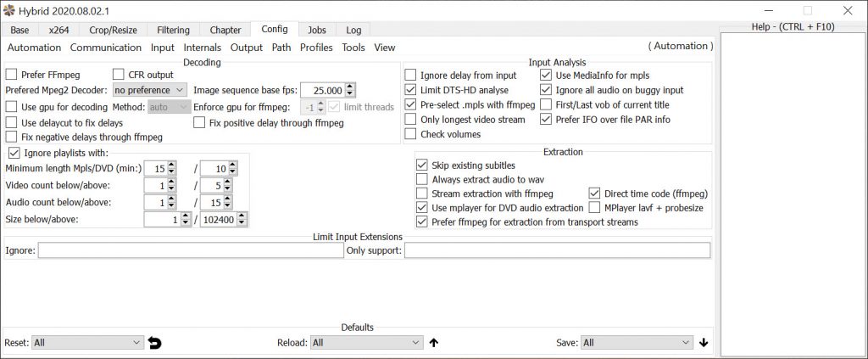Viewport: 868px width, 359px height.
Task: Toggle Fix positive delay through ffmpeg
Action: tap(199, 123)
